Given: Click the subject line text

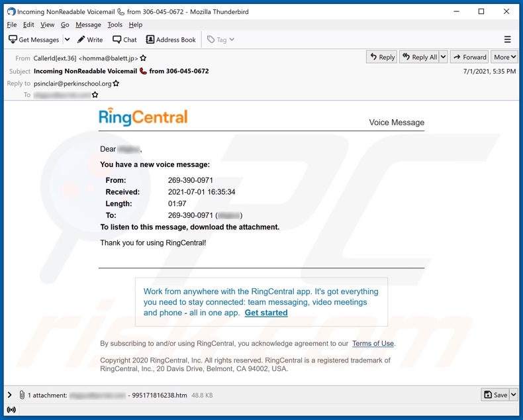Looking at the screenshot, I should point(121,71).
